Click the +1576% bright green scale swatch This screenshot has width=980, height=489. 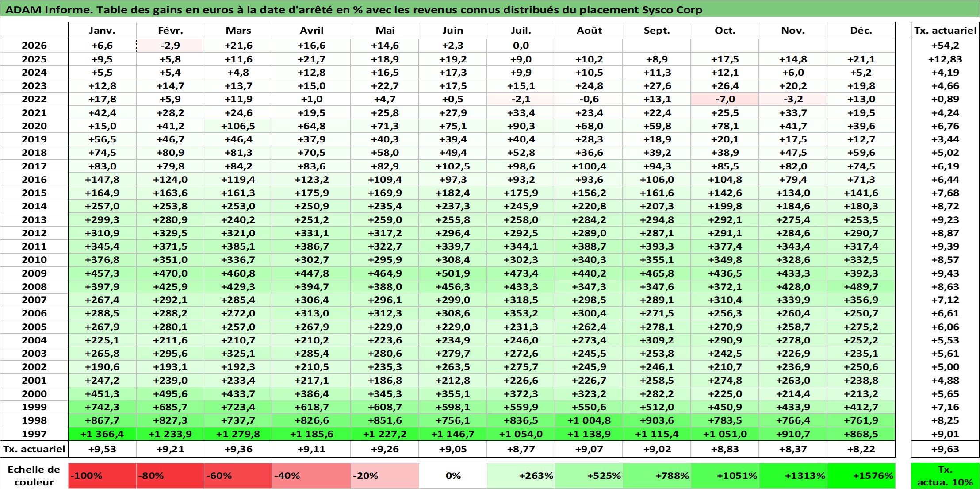point(861,476)
